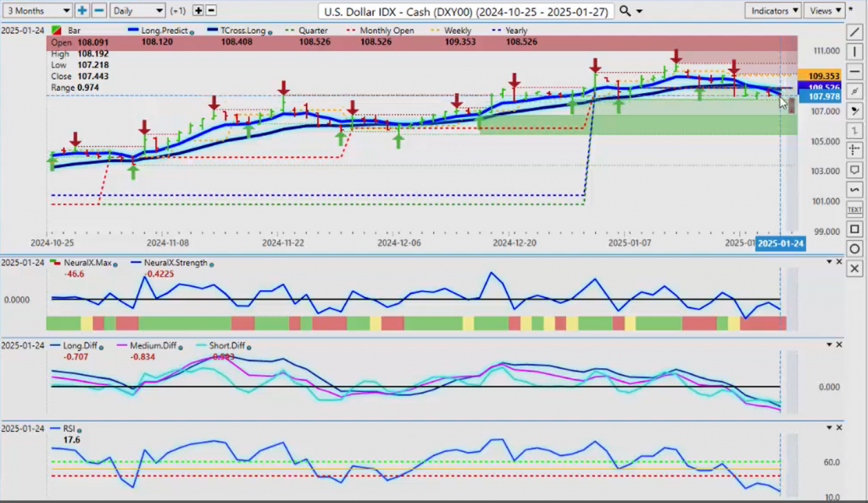The height and width of the screenshot is (503, 868).
Task: Select the horizontal line drawing tool
Action: coord(854,72)
